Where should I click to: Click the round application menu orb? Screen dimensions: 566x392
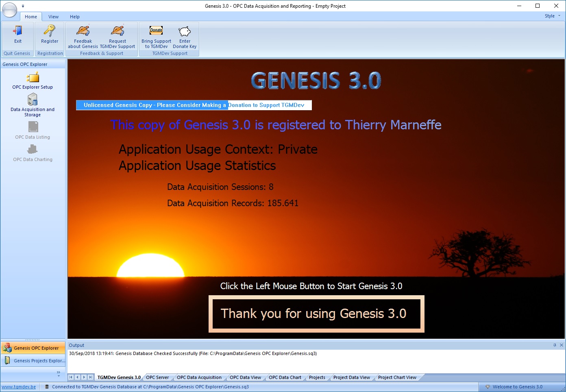(x=9, y=10)
